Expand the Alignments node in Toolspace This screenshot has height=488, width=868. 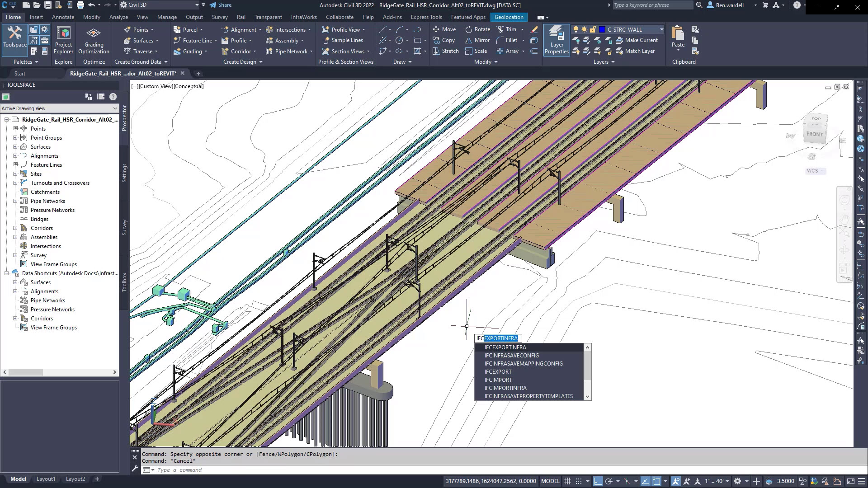14,155
